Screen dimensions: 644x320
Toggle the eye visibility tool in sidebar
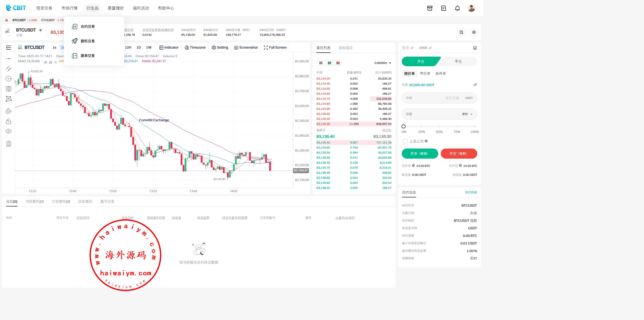point(9,131)
